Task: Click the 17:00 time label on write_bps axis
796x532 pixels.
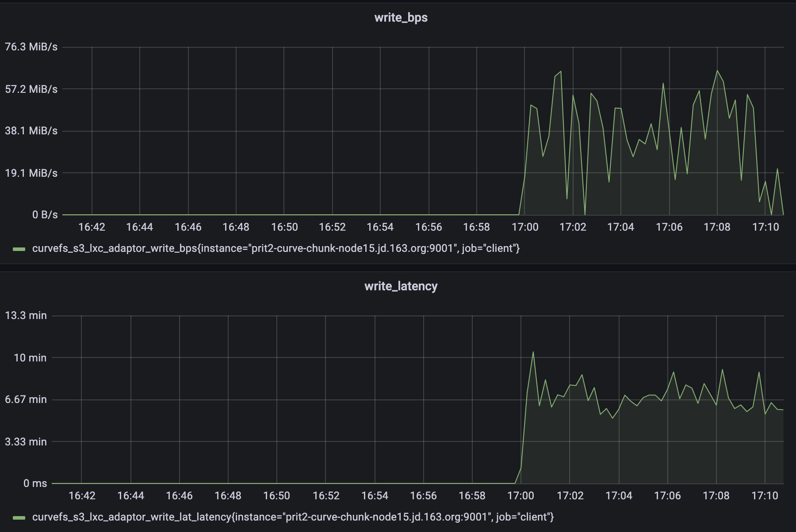Action: click(x=526, y=227)
